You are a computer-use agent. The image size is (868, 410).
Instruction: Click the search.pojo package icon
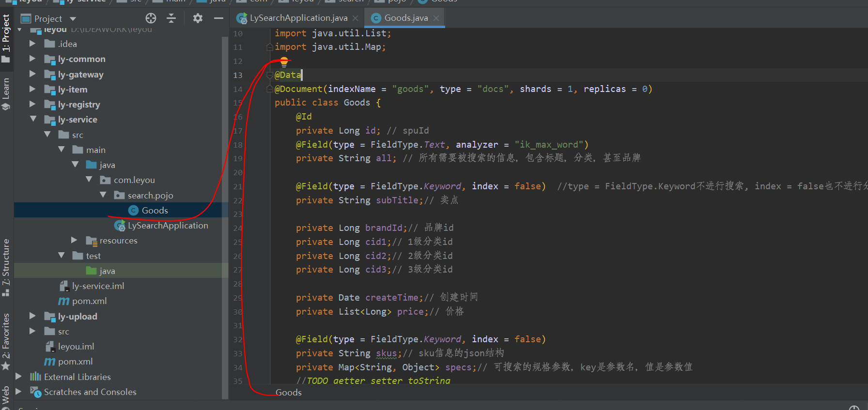coord(119,195)
